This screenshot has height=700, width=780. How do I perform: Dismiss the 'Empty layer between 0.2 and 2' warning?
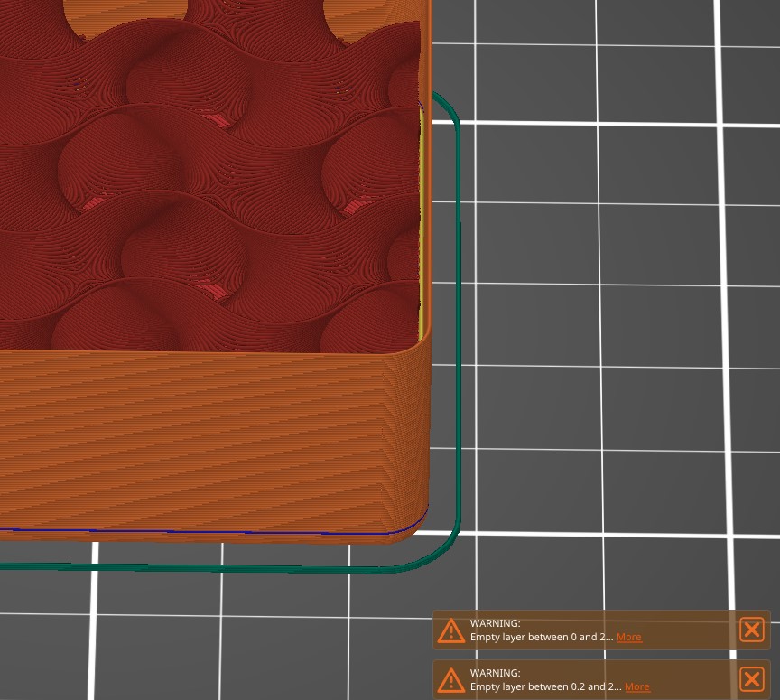pos(752,679)
